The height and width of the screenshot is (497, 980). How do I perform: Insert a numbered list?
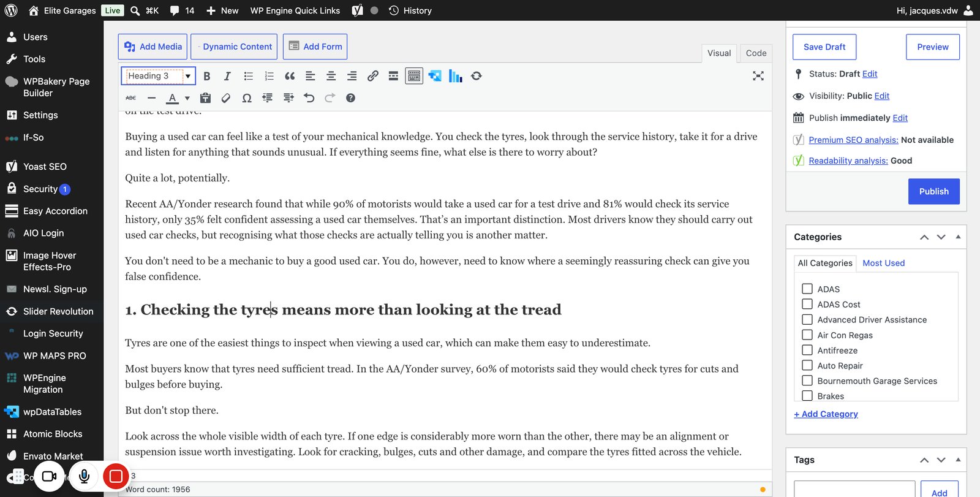[269, 76]
